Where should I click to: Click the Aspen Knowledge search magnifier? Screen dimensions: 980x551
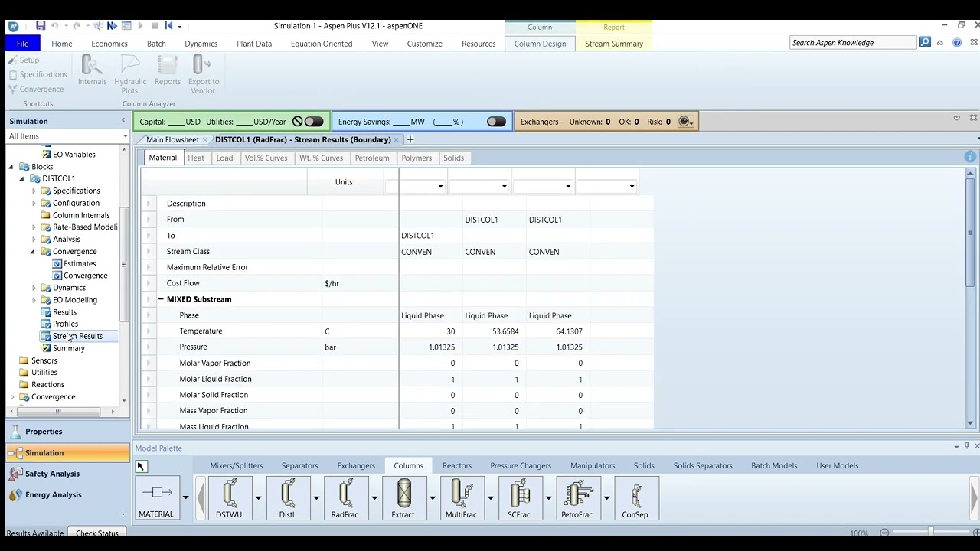coord(925,43)
